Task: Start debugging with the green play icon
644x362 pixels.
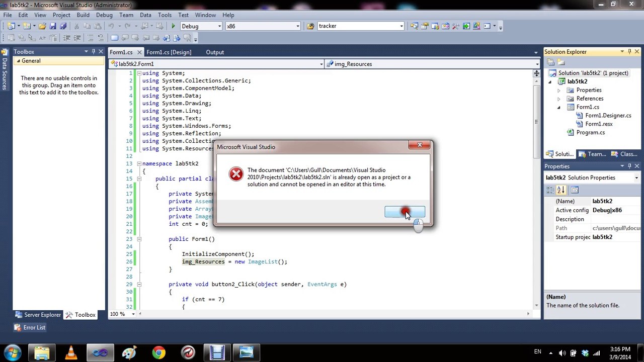Action: pyautogui.click(x=173, y=26)
